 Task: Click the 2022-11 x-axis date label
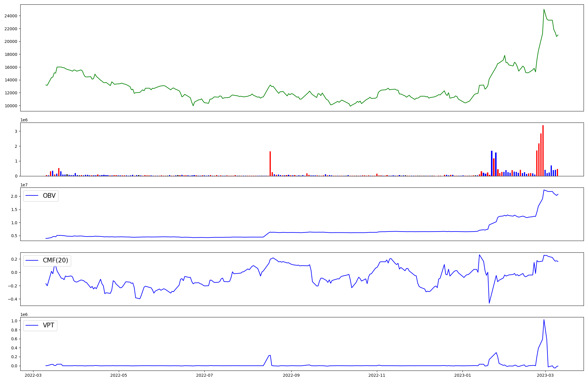[377, 375]
